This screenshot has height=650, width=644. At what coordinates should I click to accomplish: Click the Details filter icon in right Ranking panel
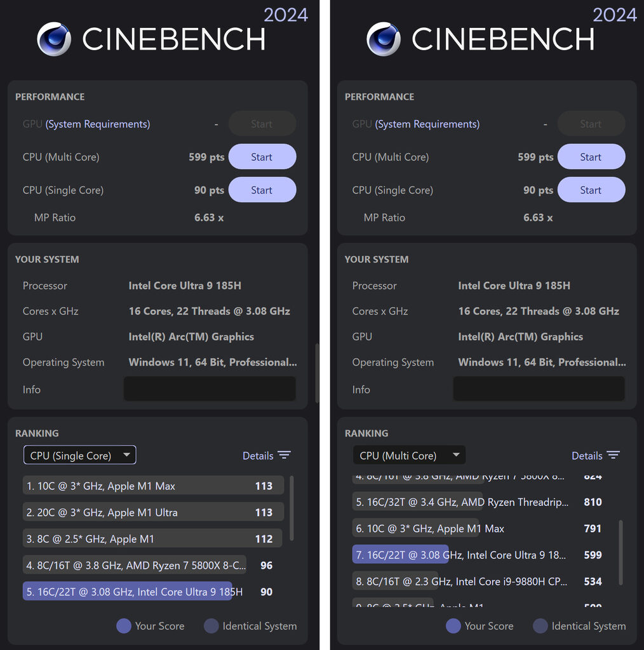[x=613, y=455]
